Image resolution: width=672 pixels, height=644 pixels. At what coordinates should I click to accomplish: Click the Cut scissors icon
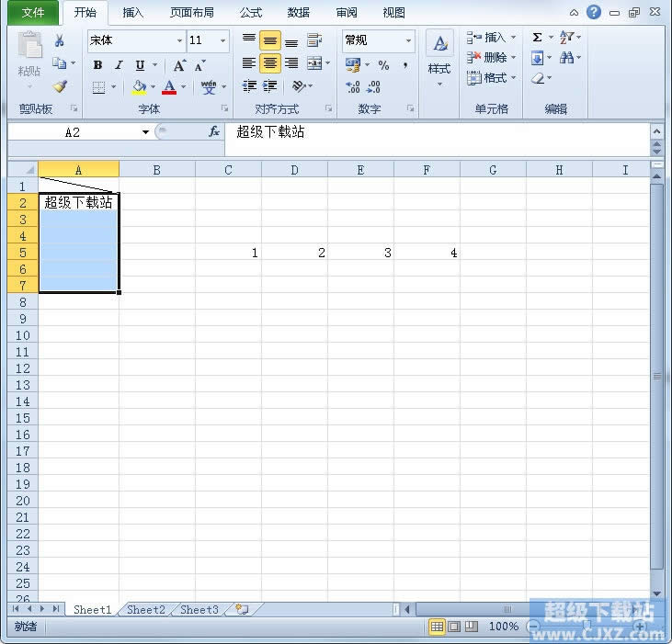pyautogui.click(x=59, y=40)
